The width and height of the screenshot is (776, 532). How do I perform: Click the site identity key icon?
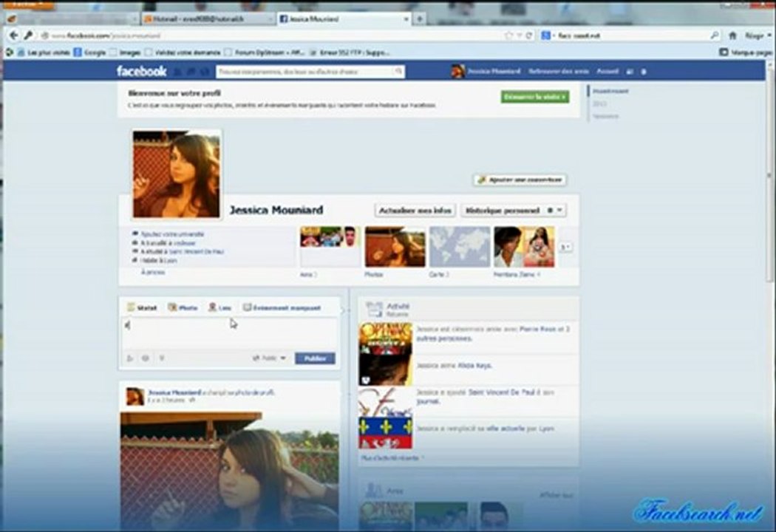pos(29,35)
